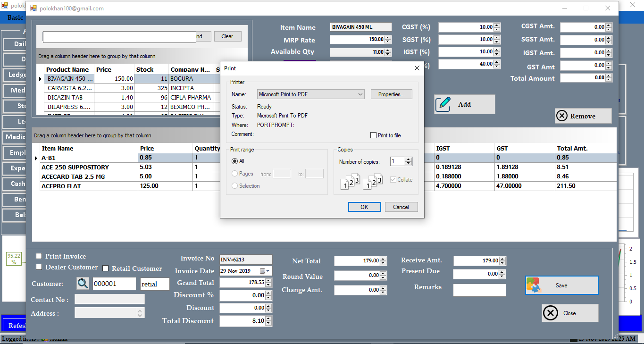Click the SGST (%) stepper field
This screenshot has height=344, width=644.
[x=469, y=40]
